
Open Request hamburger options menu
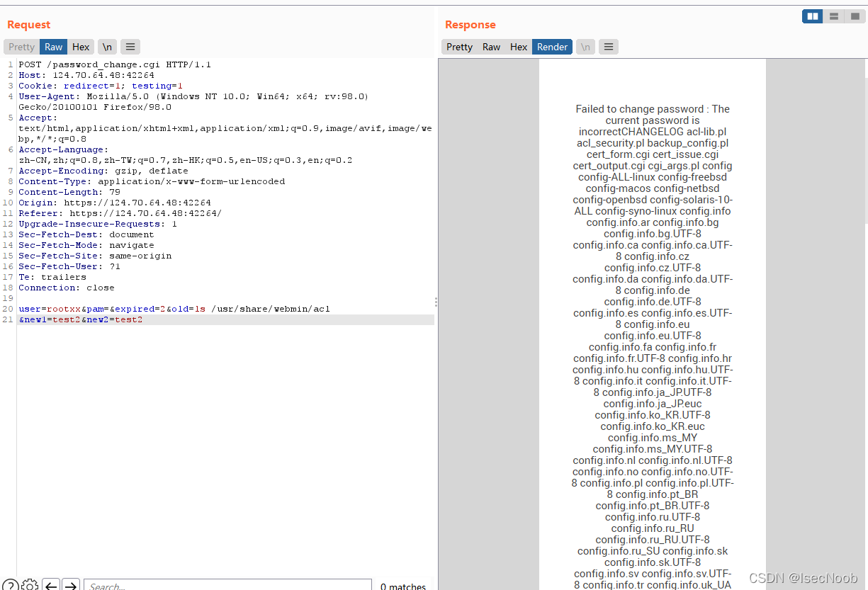pos(130,47)
